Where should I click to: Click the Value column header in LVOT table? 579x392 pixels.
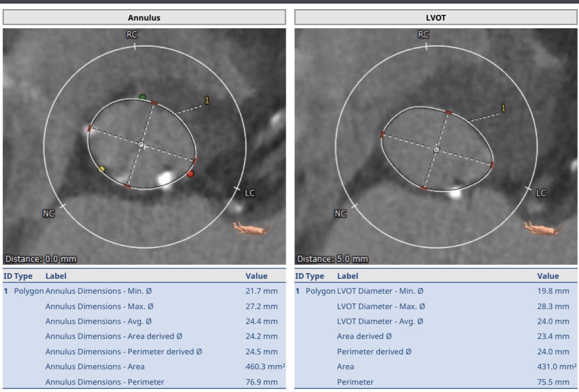coord(548,276)
